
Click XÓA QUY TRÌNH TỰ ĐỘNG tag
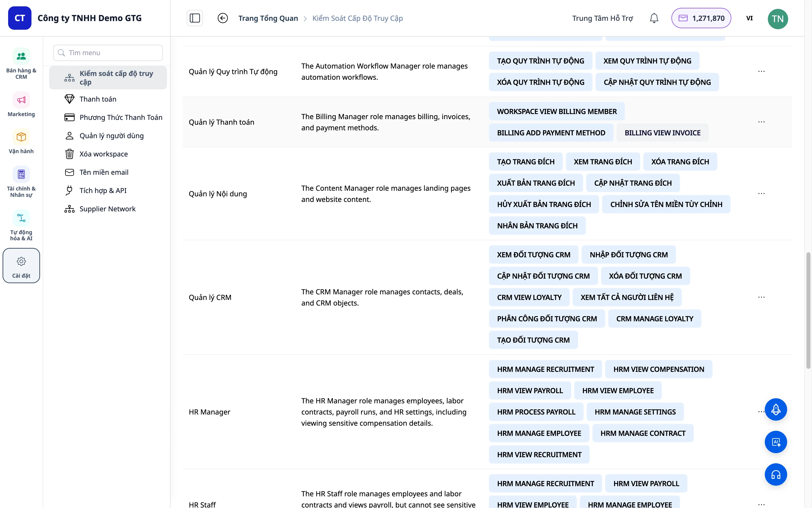(x=540, y=82)
